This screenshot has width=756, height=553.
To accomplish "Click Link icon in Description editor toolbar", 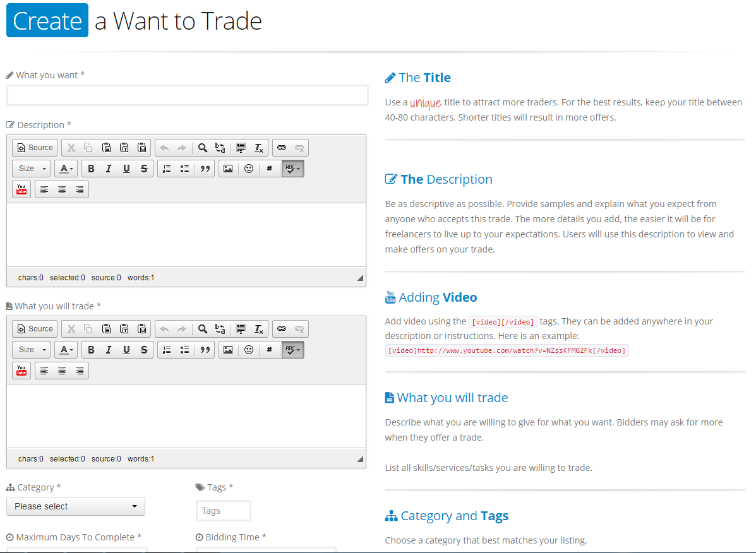I will tap(282, 148).
